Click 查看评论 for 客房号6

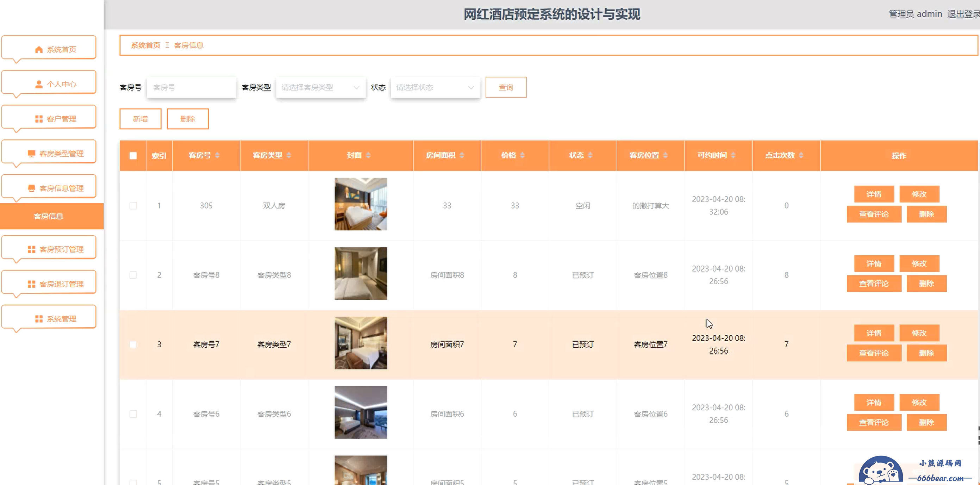tap(874, 422)
